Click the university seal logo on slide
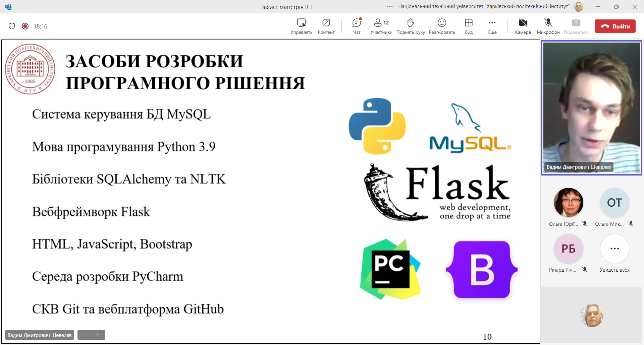The image size is (644, 345). 30,69
